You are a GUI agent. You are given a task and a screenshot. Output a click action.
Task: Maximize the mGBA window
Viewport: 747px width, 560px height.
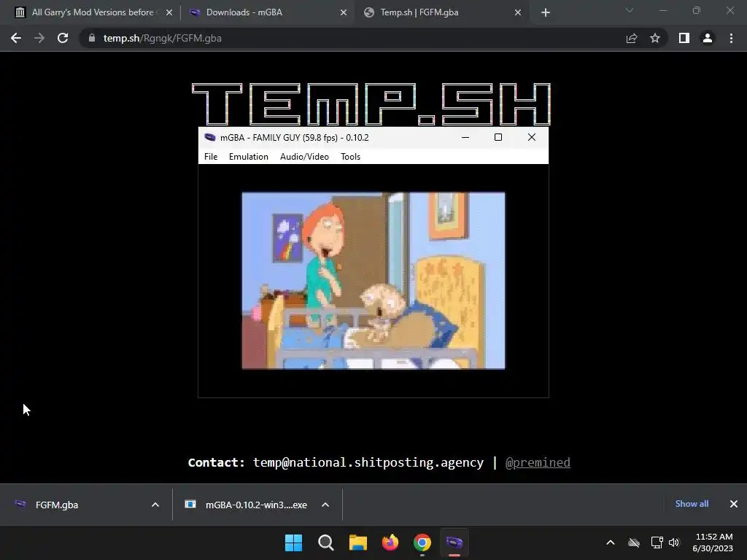point(498,137)
